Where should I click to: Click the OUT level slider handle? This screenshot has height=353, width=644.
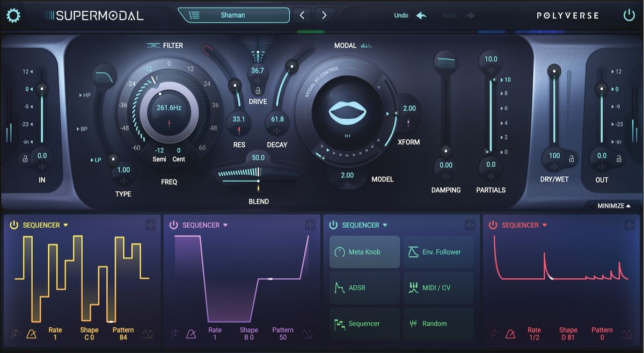[601, 89]
